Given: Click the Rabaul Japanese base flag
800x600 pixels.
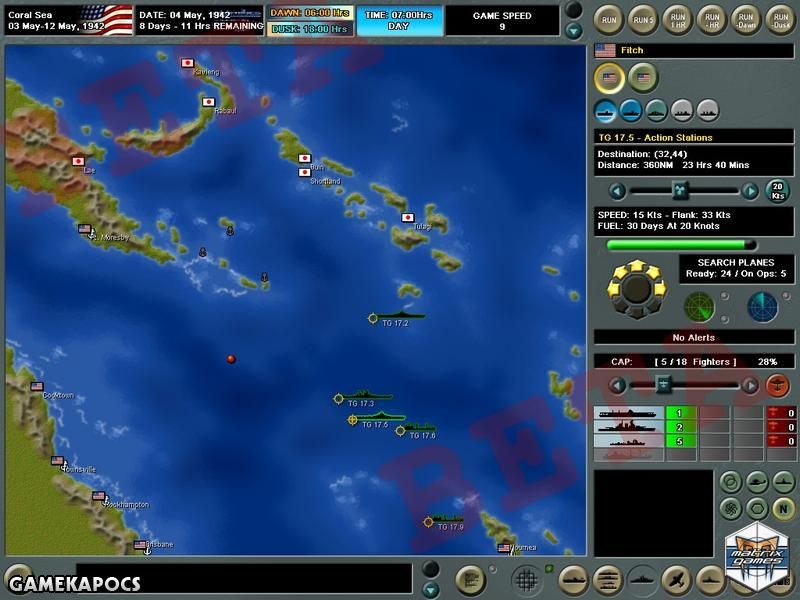Looking at the screenshot, I should click(208, 102).
